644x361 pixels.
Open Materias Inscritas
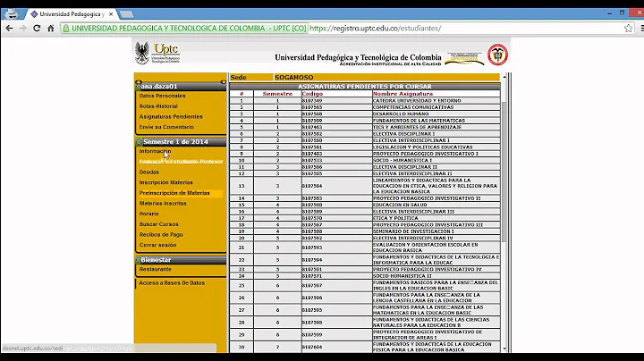point(163,204)
